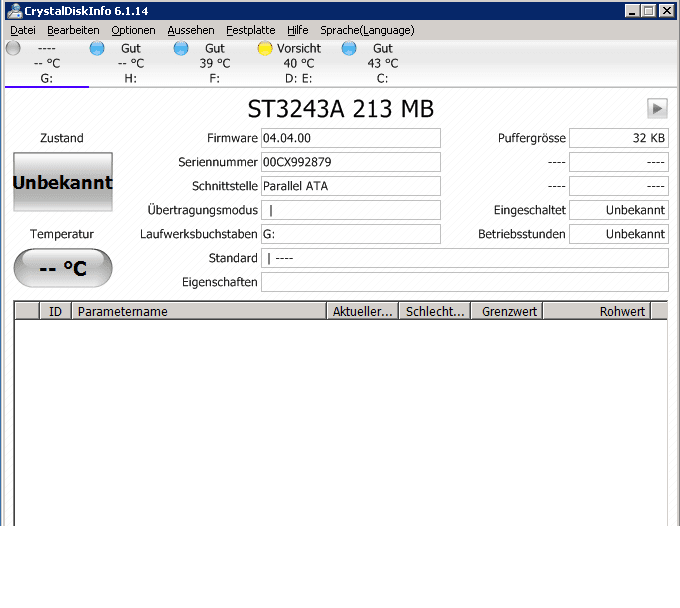This screenshot has height=608, width=680.
Task: Select the yellow Vorsicht disk D: E:
Action: (299, 63)
